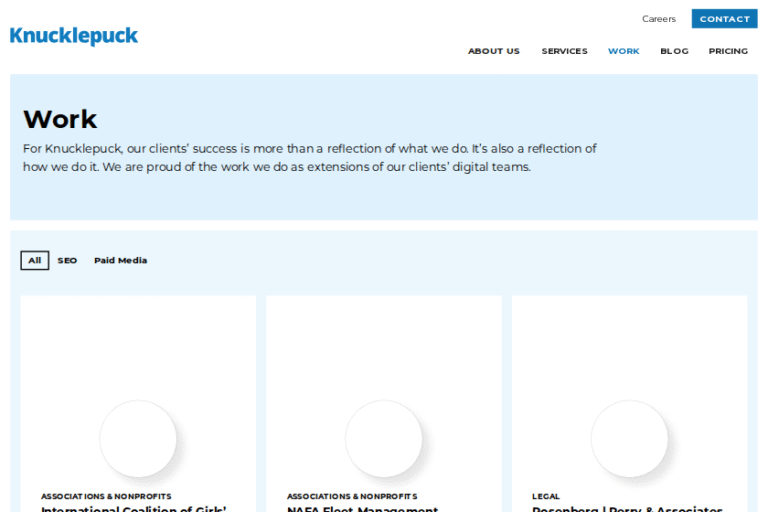The height and width of the screenshot is (512, 768).
Task: Open the NAFA Fleet Management case study title
Action: [362, 508]
